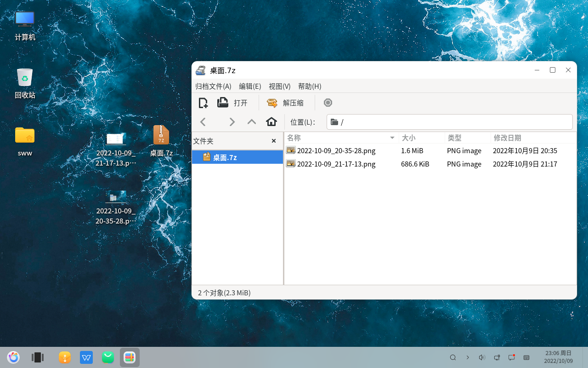Open the start menu launcher on taskbar
Screen dimensions: 588x368
[x=13, y=357]
